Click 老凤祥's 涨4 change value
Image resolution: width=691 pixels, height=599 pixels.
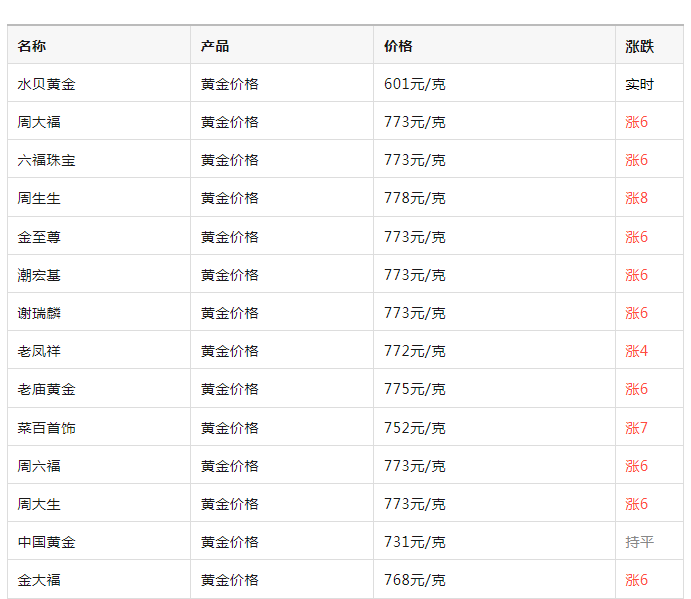(636, 351)
